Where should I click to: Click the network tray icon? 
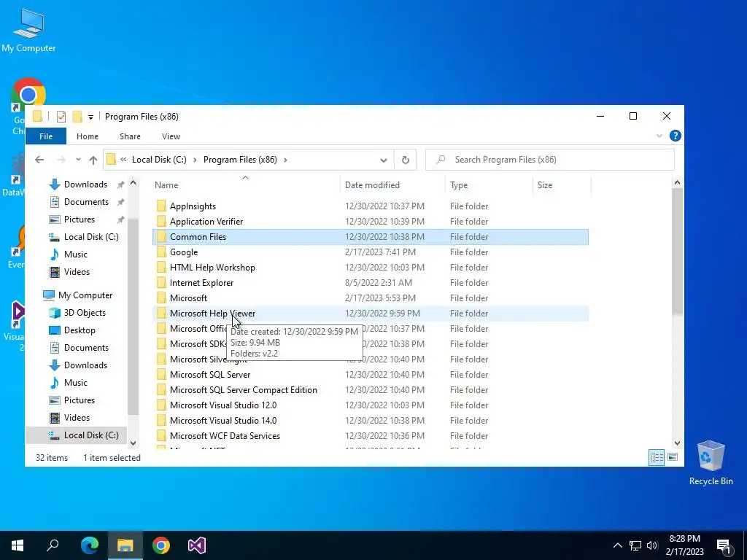(635, 545)
